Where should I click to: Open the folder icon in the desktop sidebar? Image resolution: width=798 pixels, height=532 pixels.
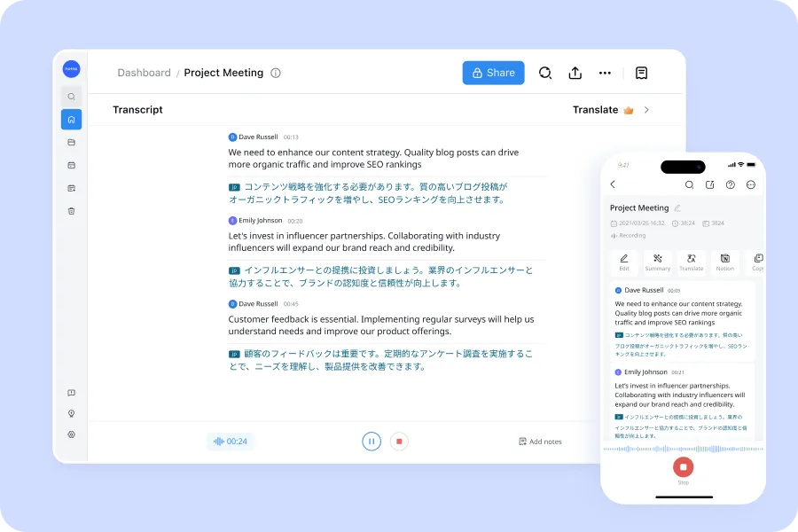[x=71, y=143]
